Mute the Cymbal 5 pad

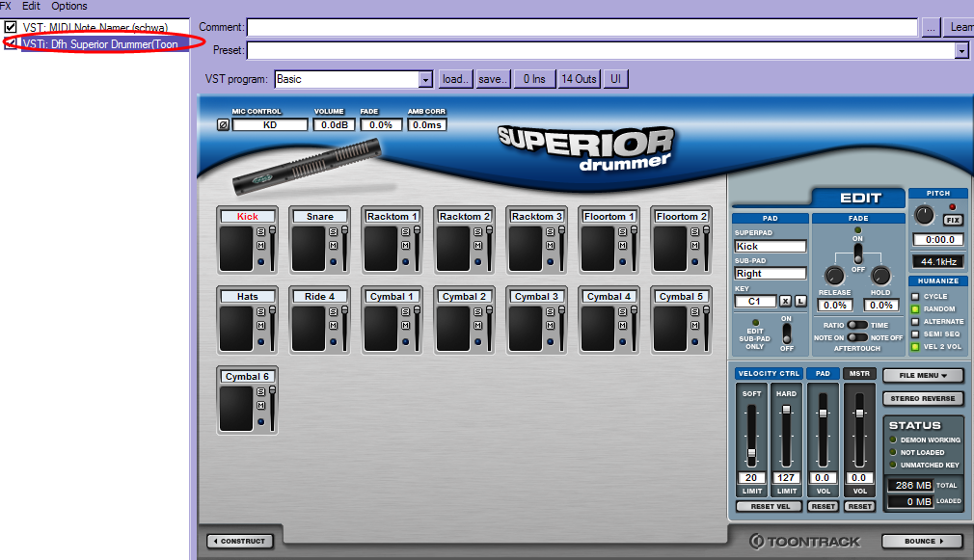(695, 326)
